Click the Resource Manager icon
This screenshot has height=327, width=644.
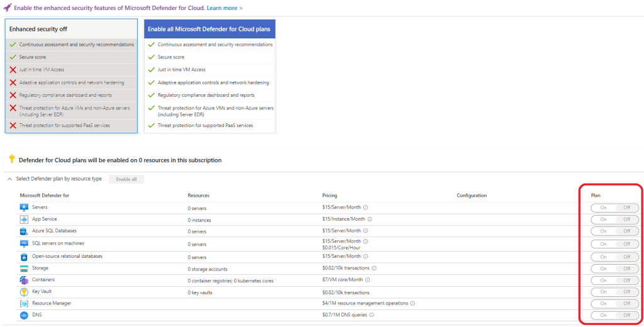(24, 304)
